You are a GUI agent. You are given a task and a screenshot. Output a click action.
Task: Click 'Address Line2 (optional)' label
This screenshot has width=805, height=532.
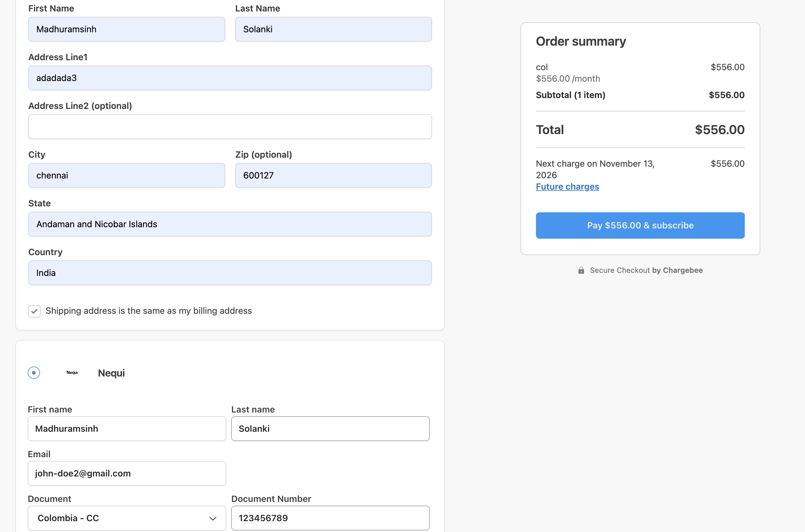(80, 106)
